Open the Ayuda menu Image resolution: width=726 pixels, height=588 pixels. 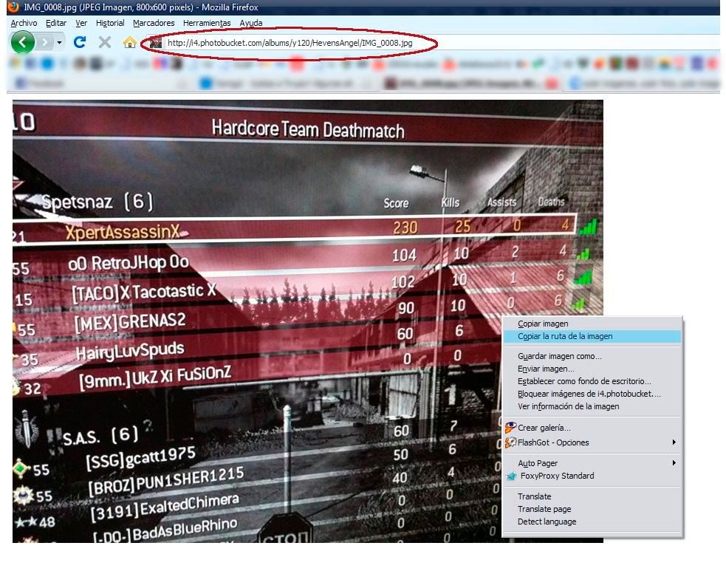[251, 23]
